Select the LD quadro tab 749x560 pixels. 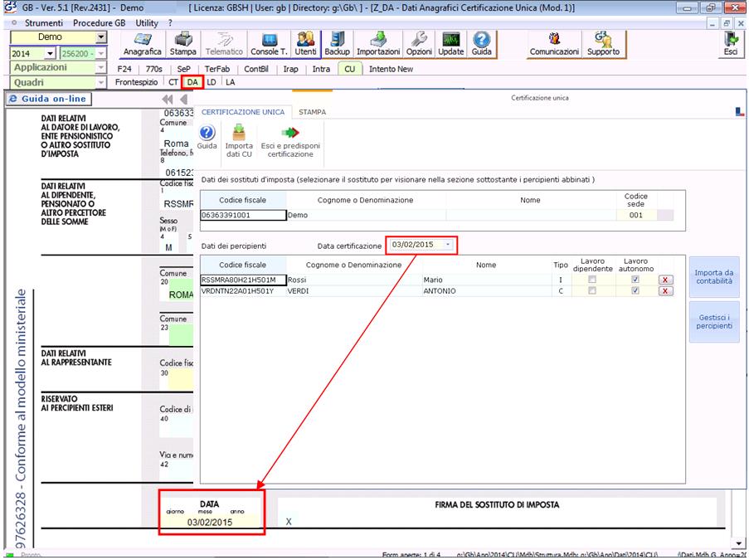[x=212, y=82]
